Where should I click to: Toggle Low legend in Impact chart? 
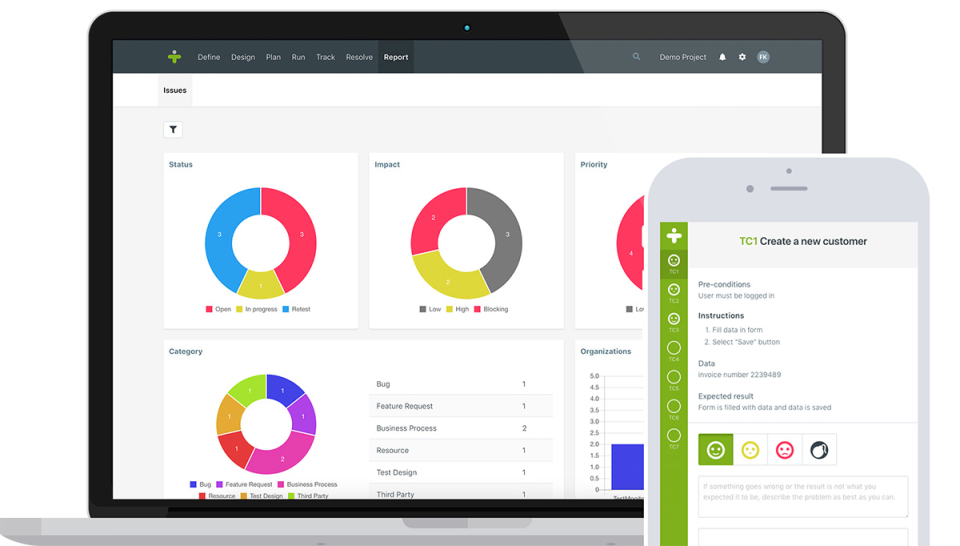pyautogui.click(x=430, y=309)
